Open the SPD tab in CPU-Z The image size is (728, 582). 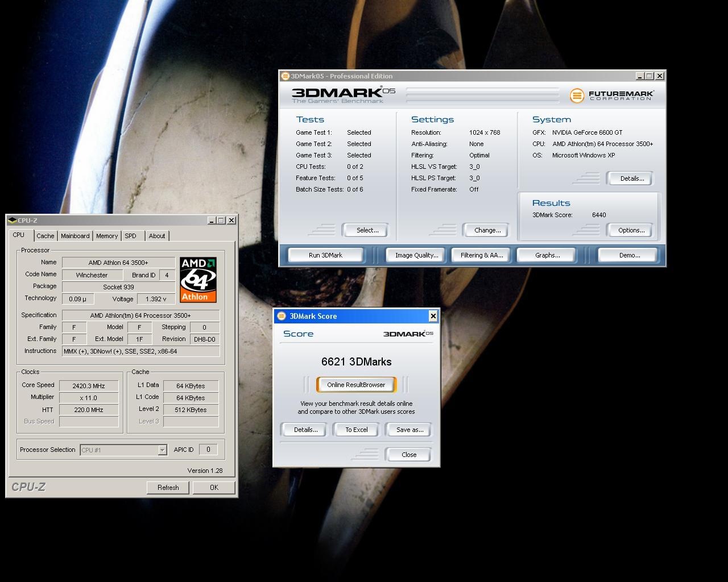pyautogui.click(x=131, y=236)
